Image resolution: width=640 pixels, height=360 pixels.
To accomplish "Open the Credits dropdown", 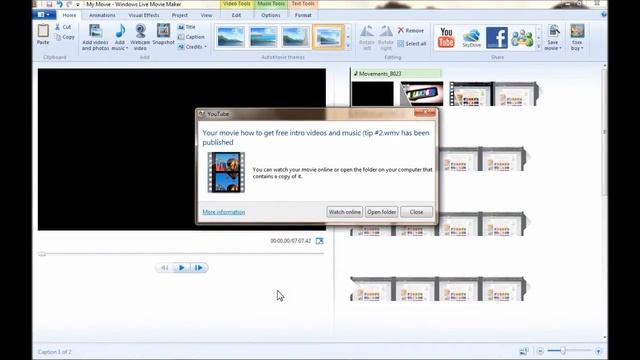I will click(x=192, y=47).
